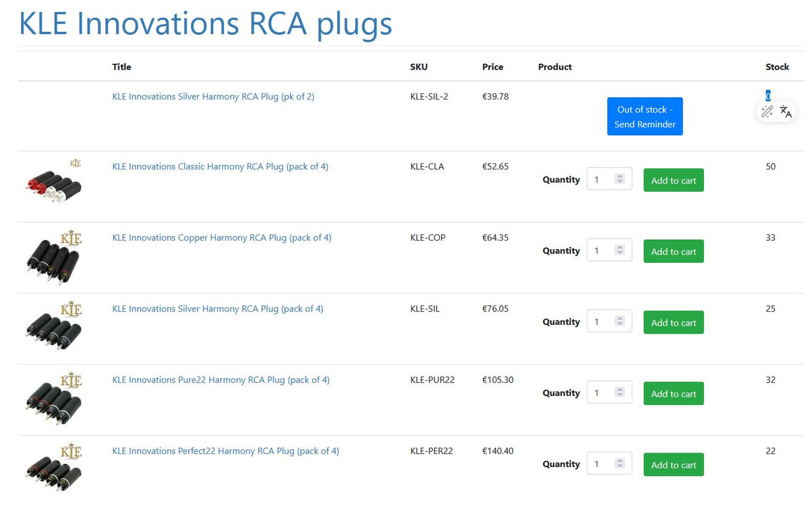This screenshot has height=516, width=812.
Task: Click the Out of stock - Send Reminder button
Action: point(645,116)
